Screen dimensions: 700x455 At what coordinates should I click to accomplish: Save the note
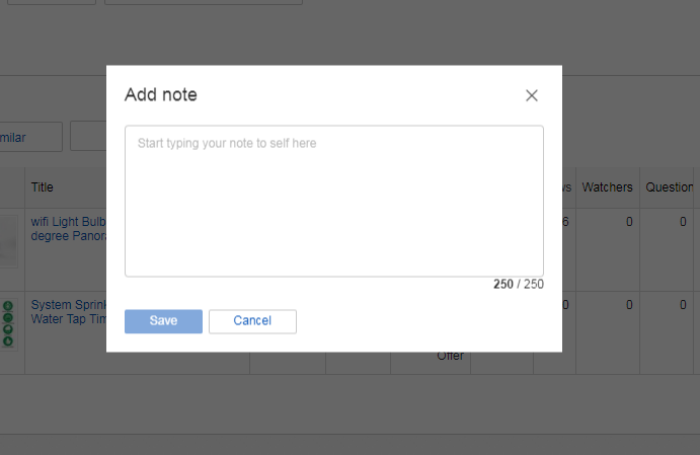click(x=163, y=321)
